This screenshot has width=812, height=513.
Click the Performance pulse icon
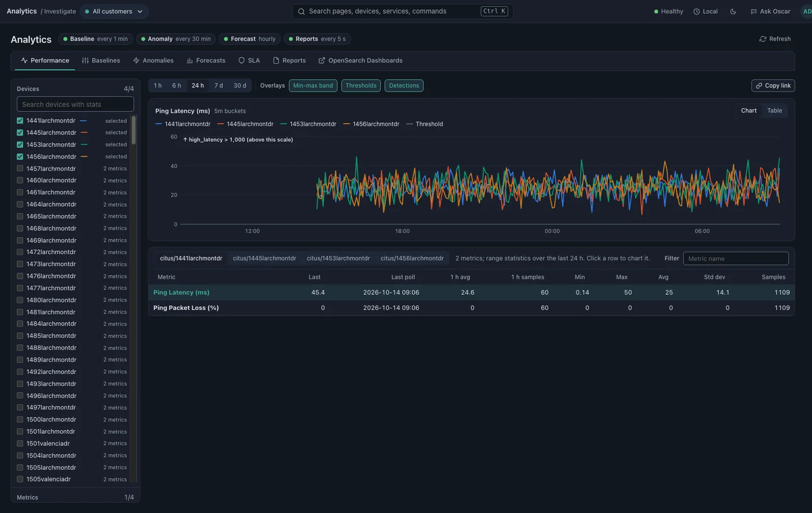click(x=24, y=60)
